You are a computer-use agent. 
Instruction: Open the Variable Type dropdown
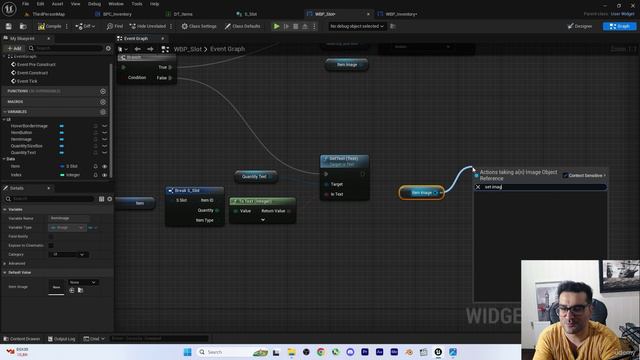pyautogui.click(x=67, y=227)
